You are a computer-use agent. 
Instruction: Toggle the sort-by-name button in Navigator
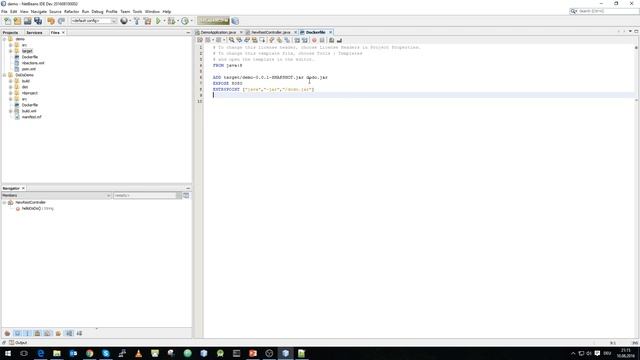pos(79,333)
